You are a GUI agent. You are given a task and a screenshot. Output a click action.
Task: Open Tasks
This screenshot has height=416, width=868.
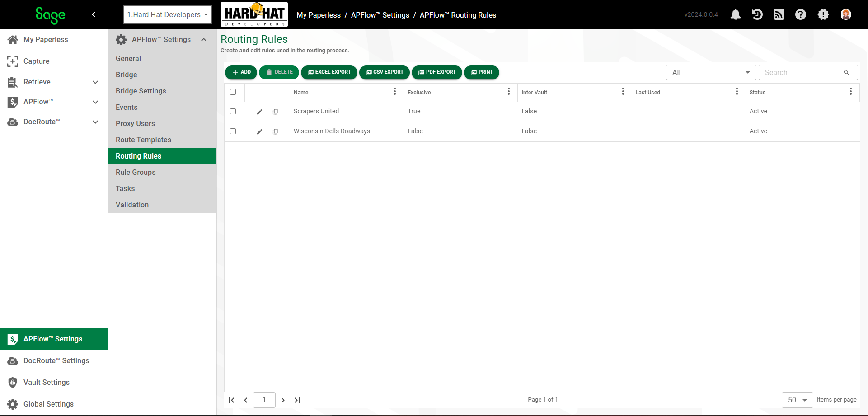[x=162, y=188]
